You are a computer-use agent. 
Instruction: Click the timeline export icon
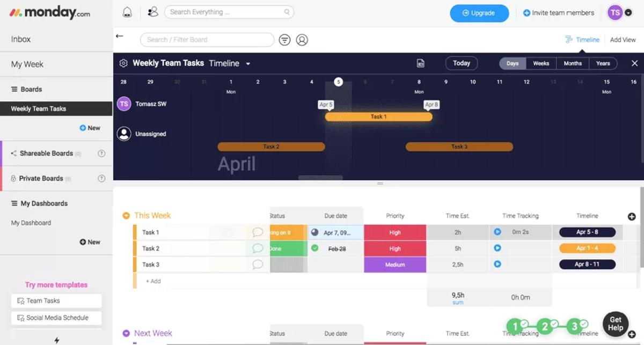421,63
